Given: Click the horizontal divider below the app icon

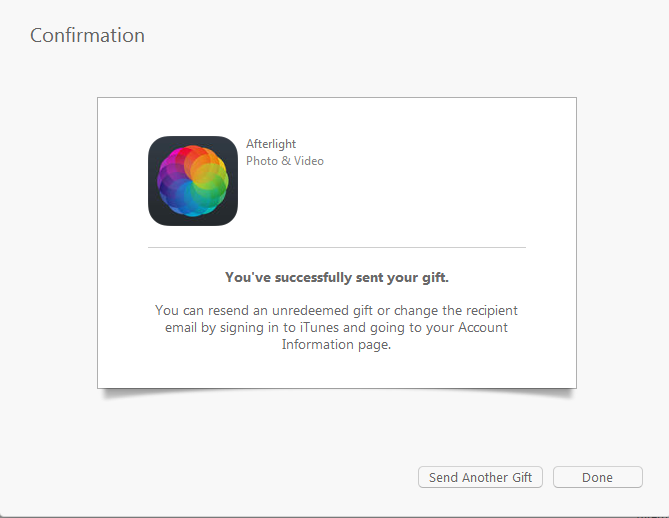Looking at the screenshot, I should [336, 247].
